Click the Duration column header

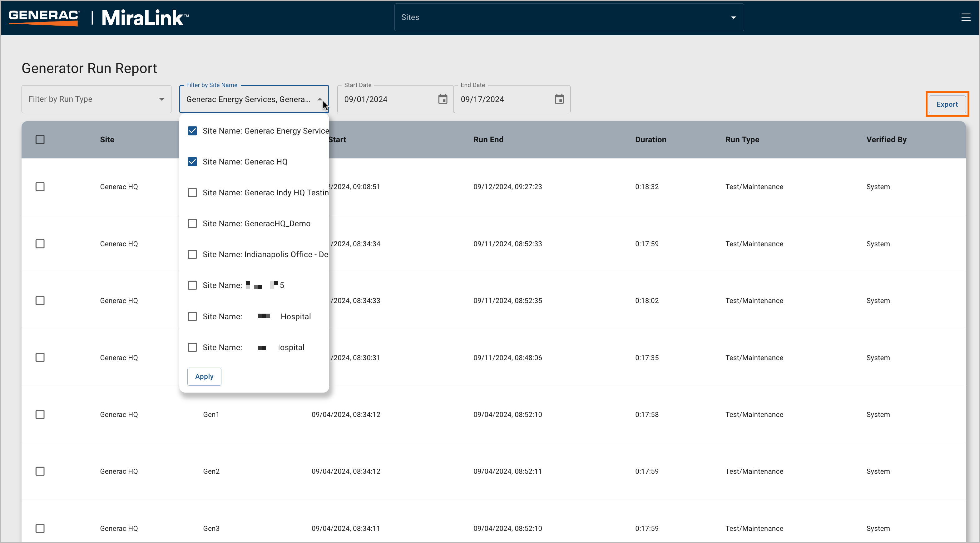click(651, 139)
